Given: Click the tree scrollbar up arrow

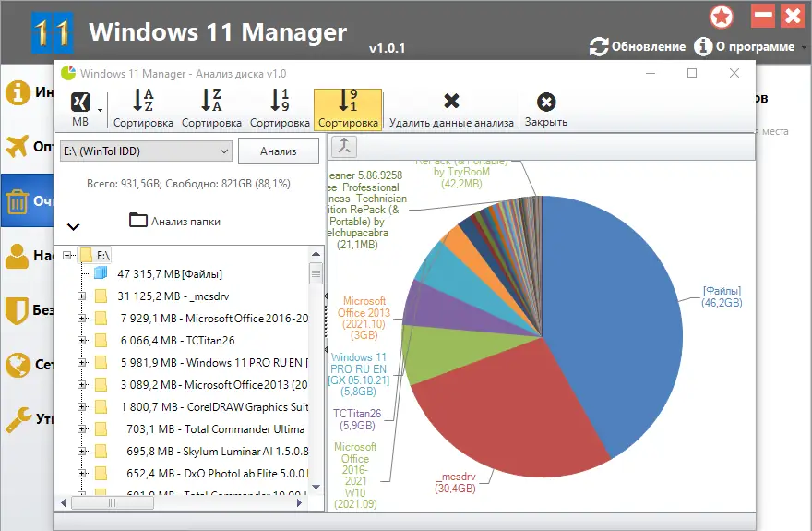Looking at the screenshot, I should [x=316, y=254].
